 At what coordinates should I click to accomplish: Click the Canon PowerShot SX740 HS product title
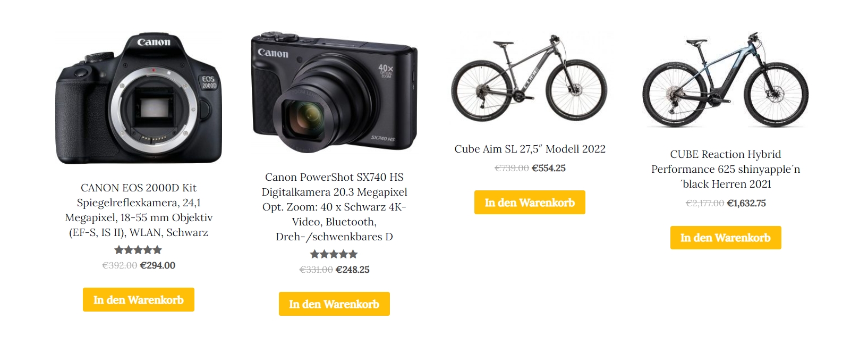(x=334, y=207)
